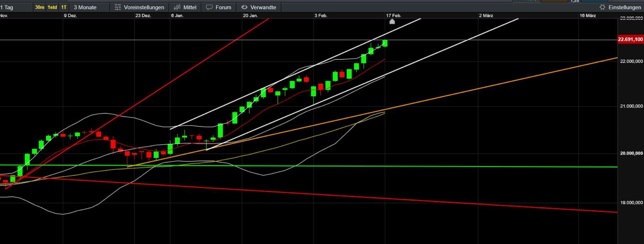
Task: Click the 22.000,000 price axis label
Action: pyautogui.click(x=631, y=61)
